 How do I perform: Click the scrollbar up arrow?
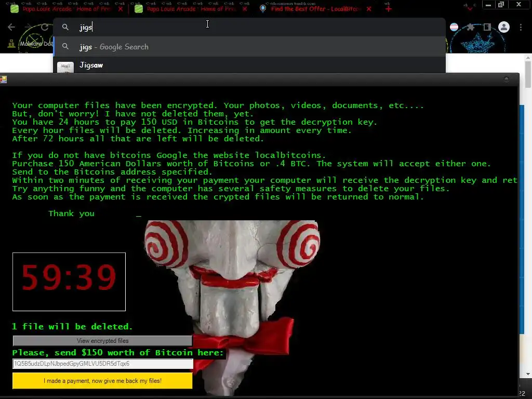pyautogui.click(x=528, y=58)
